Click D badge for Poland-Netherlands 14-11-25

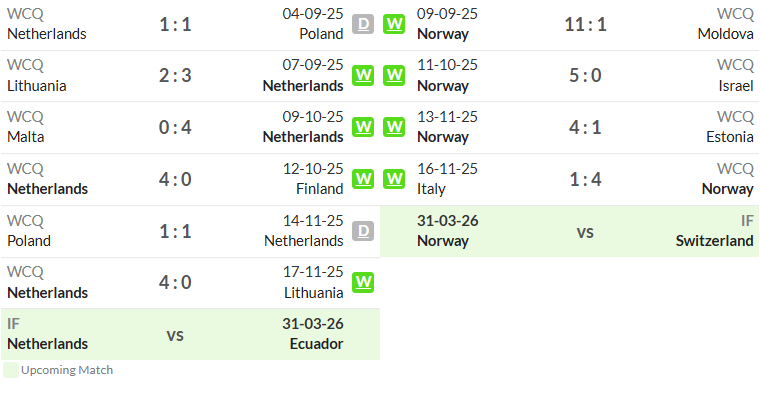[x=363, y=231]
